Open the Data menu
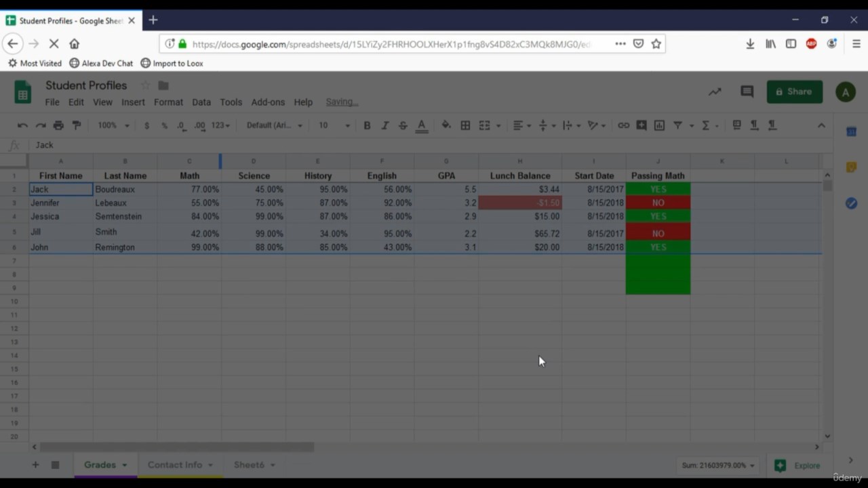The image size is (868, 488). (x=201, y=102)
